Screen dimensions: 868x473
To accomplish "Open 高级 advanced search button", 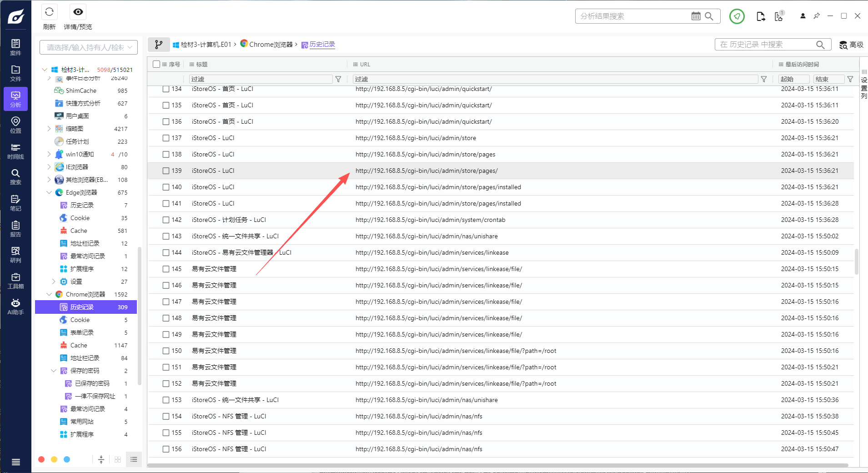I will click(851, 45).
